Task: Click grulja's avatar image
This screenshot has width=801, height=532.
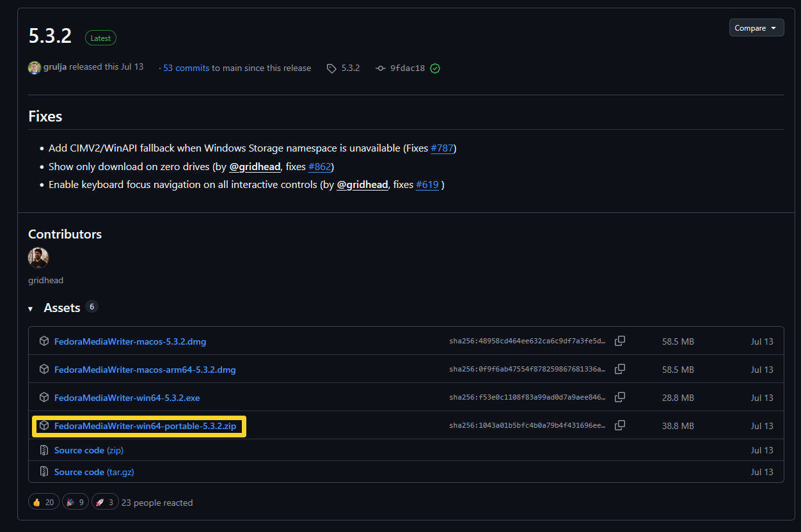Action: 35,68
